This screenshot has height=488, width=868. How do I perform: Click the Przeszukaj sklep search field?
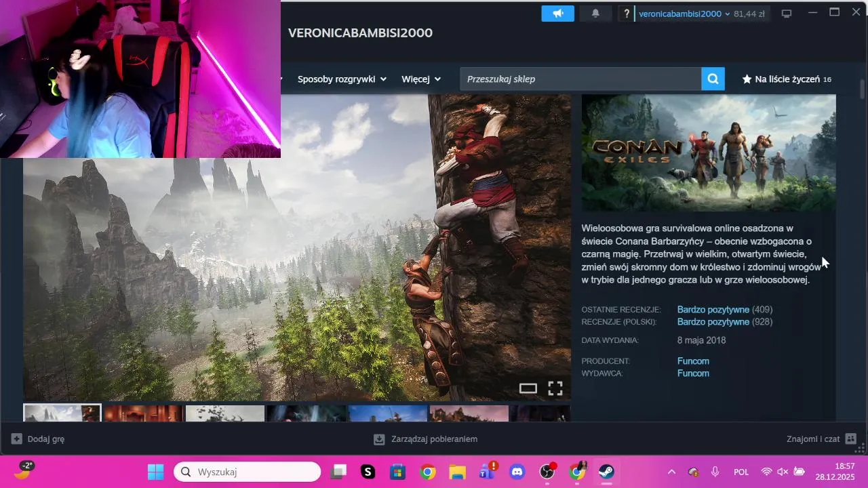coord(580,79)
